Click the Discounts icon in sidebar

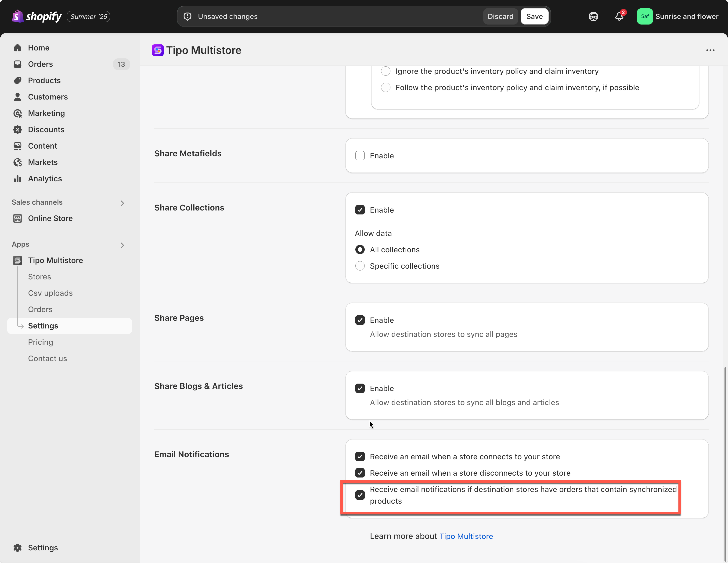(18, 130)
